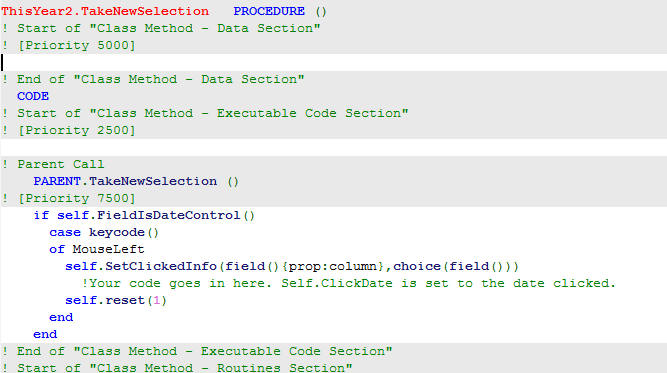Click the inner 'end' closing the case
The width and height of the screenshot is (667, 373).
(x=61, y=317)
